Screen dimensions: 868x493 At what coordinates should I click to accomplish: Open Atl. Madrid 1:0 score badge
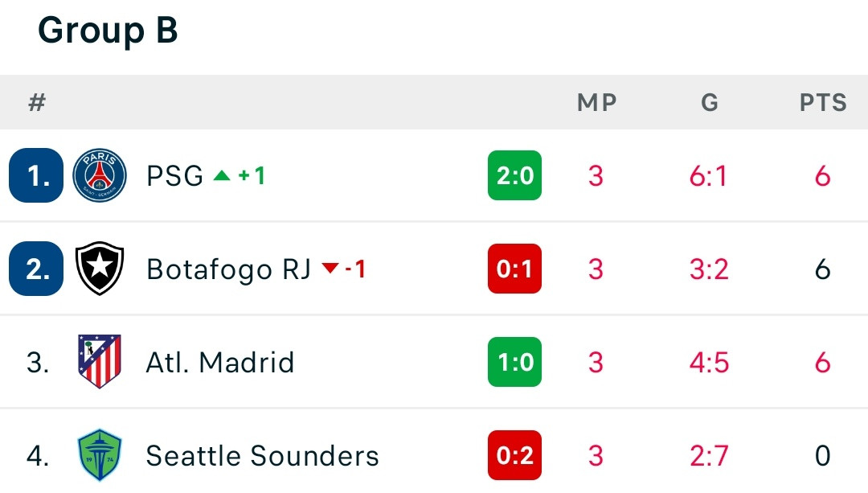pyautogui.click(x=515, y=361)
